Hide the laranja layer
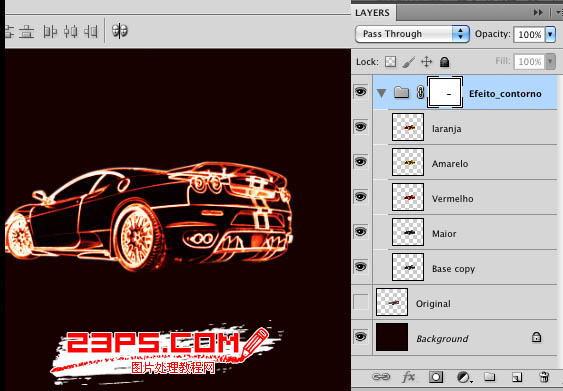The width and height of the screenshot is (563, 391). click(x=361, y=127)
